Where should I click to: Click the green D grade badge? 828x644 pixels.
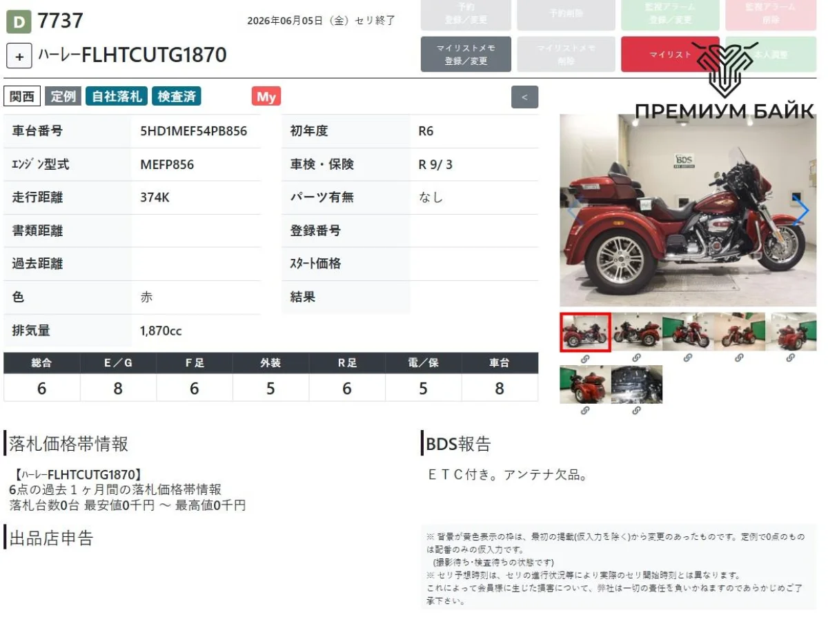coord(19,22)
